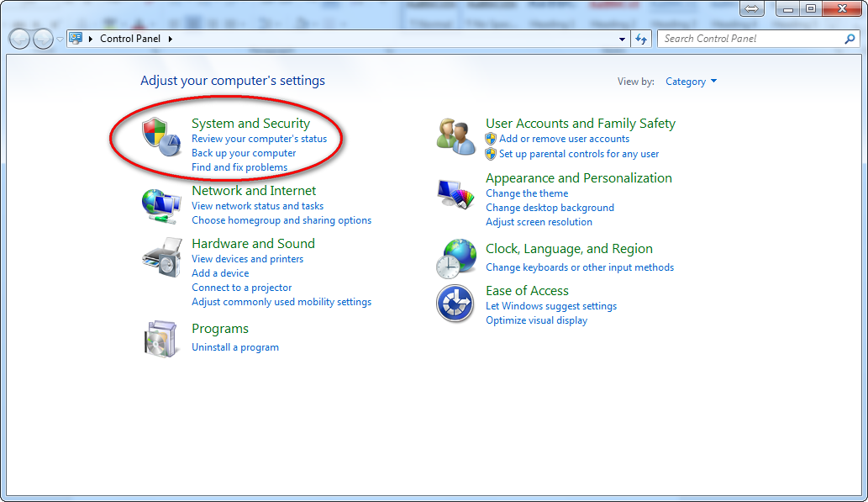Open the Appearance and Personalization monitor icon

455,194
